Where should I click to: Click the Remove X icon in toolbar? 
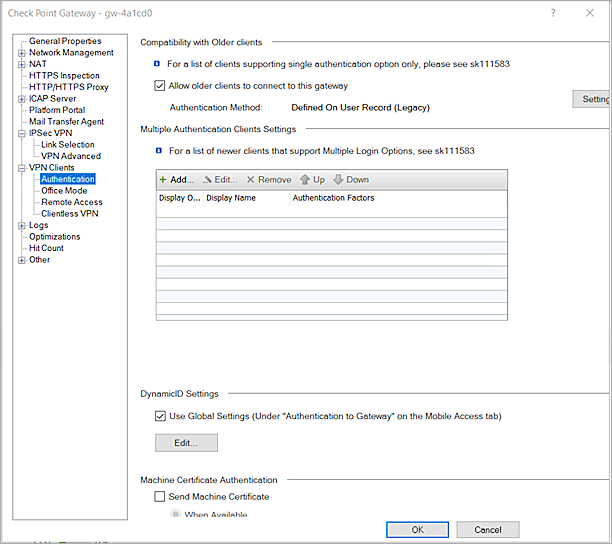251,180
